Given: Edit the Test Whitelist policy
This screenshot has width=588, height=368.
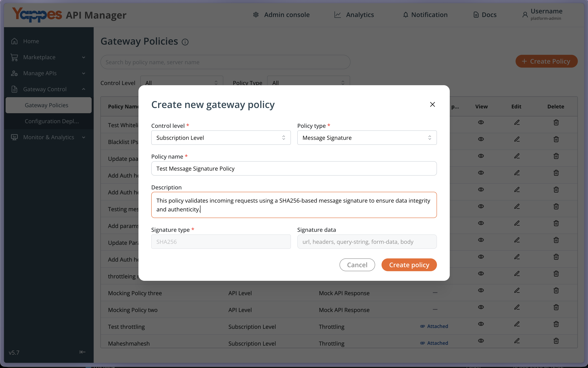Looking at the screenshot, I should pyautogui.click(x=517, y=122).
